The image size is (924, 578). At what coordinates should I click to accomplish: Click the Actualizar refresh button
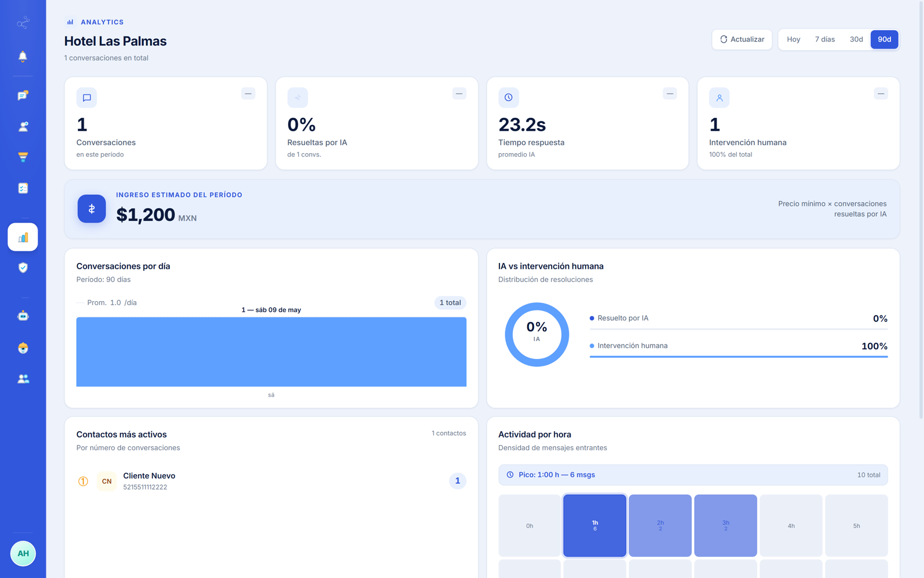742,39
